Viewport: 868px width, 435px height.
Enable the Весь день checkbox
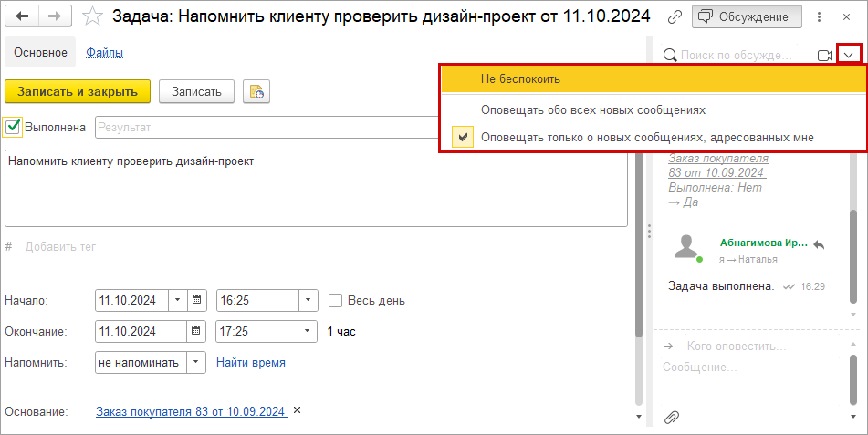(336, 300)
